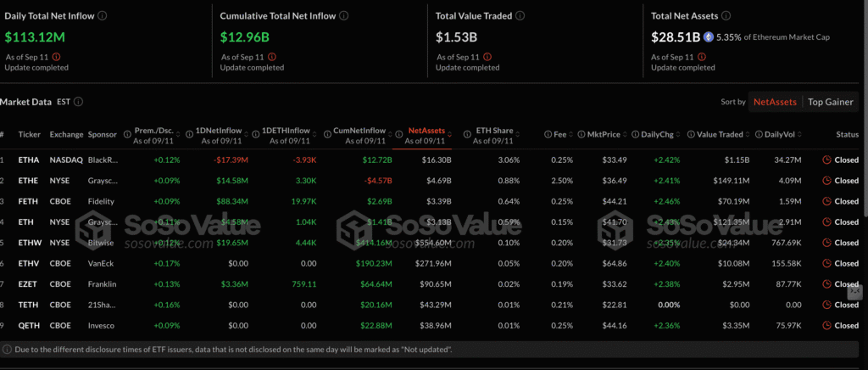Click the Ethereum logo beside 5.35%
This screenshot has height=370, width=868.
709,37
